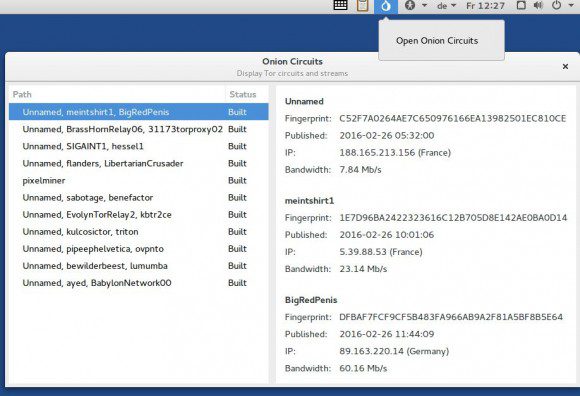Click fingerprint starting C52F7A0264AE
This screenshot has height=396, width=580.
click(x=453, y=118)
